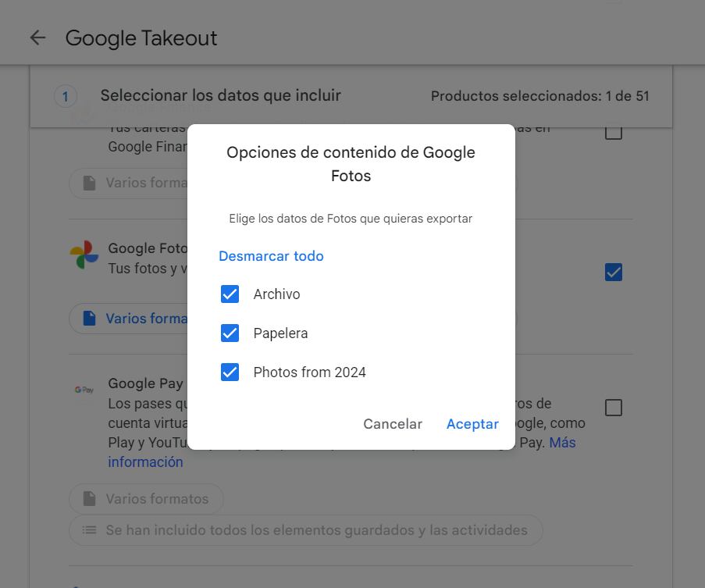Uncheck the Photos from 2024 checkbox
Image resolution: width=705 pixels, height=588 pixels.
(x=230, y=372)
